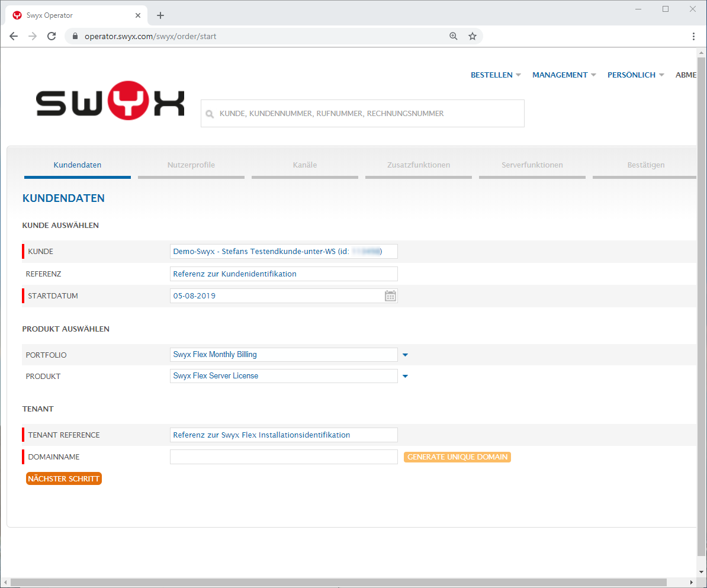Click the DOMAINNAME field label
The width and height of the screenshot is (707, 588).
(x=54, y=457)
